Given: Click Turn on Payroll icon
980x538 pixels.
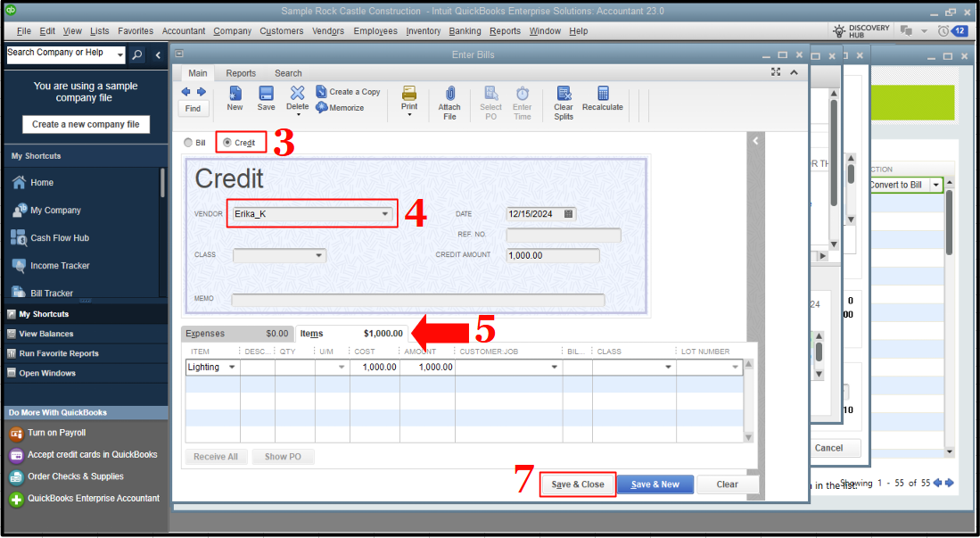Looking at the screenshot, I should (16, 433).
